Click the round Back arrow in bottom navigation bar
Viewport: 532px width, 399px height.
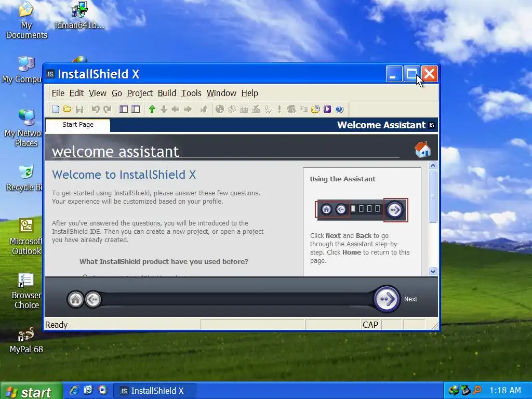[93, 300]
